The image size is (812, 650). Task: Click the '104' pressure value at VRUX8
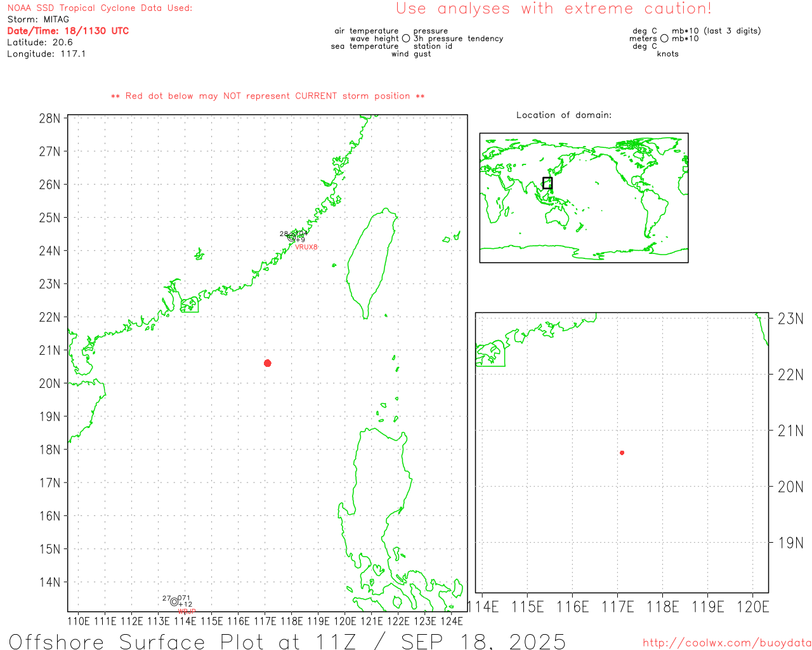point(302,234)
